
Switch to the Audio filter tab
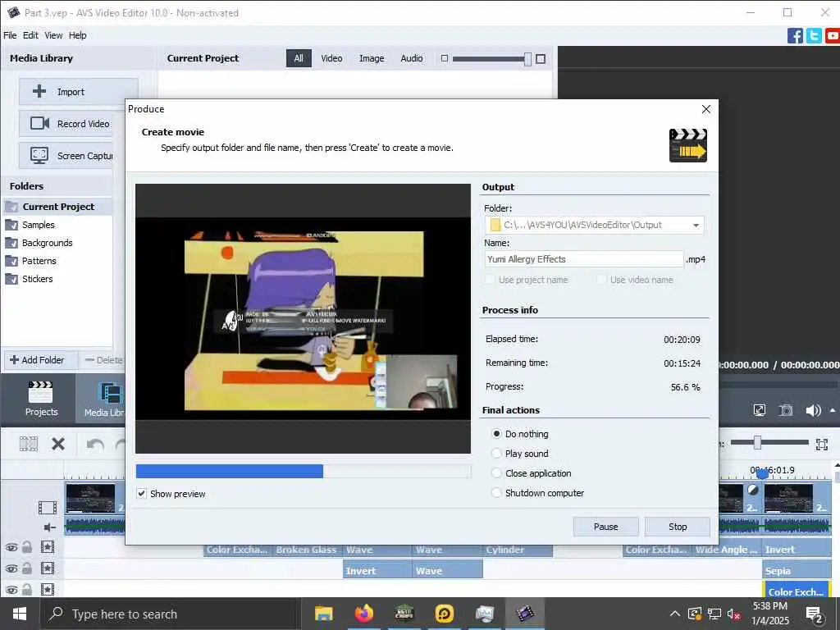[412, 58]
